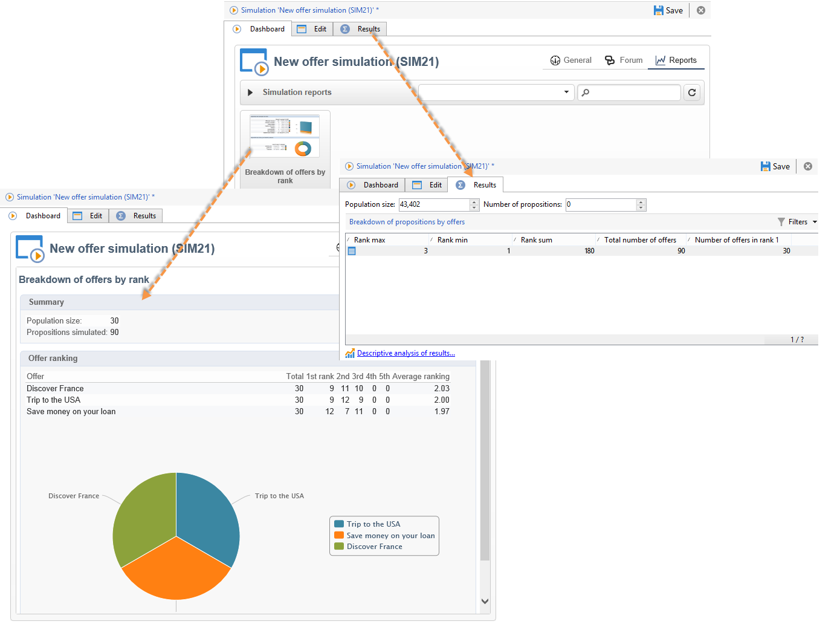Click the Breakdown of propositions by offers label
840x624 pixels.
(x=407, y=222)
